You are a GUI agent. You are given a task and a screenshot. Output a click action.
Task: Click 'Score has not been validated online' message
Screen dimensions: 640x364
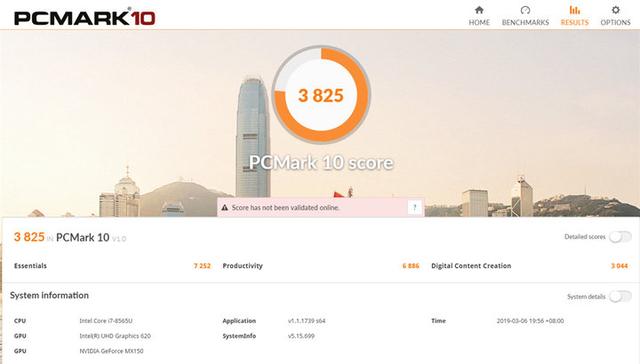[x=286, y=208]
